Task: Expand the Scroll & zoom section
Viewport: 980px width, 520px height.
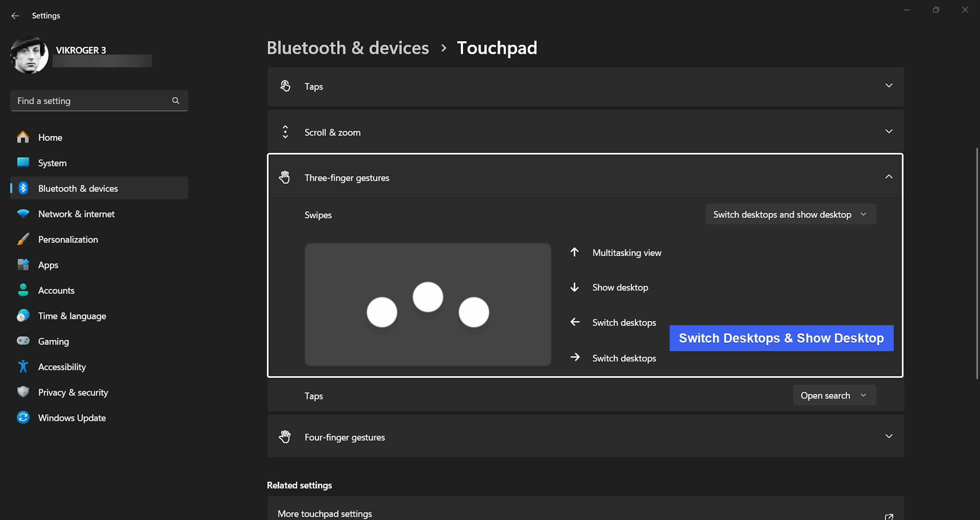Action: click(x=889, y=132)
